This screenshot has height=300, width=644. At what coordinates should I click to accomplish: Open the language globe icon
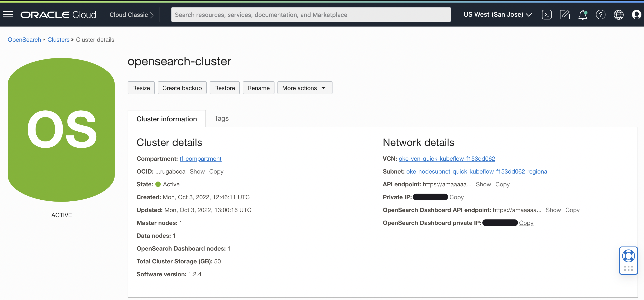619,15
